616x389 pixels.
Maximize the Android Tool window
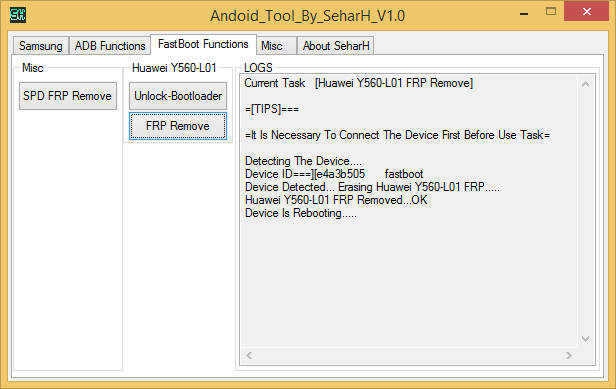[x=551, y=12]
